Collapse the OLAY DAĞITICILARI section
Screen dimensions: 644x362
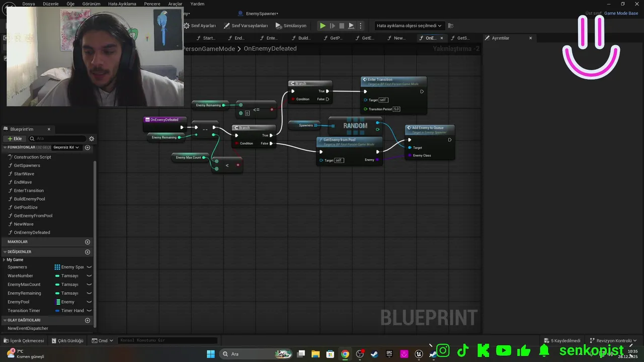pos(5,320)
